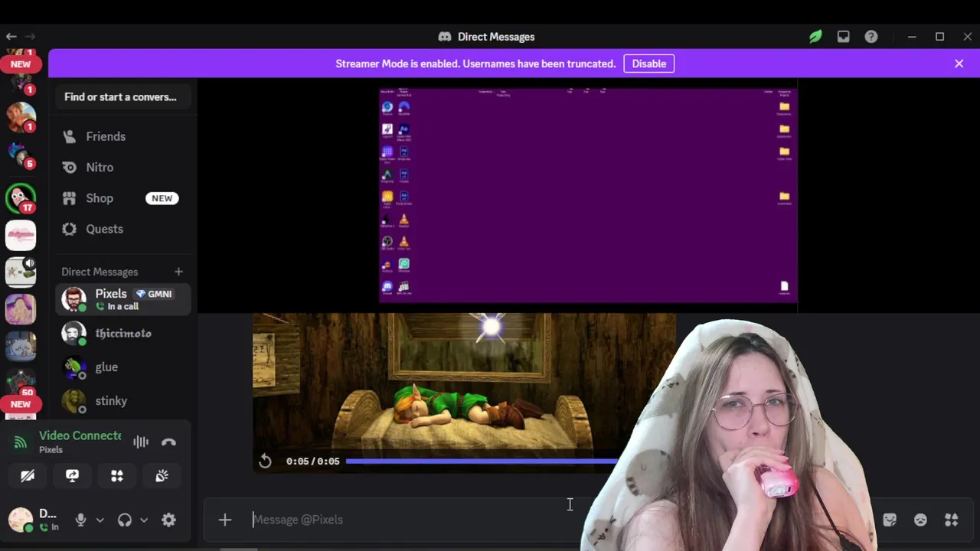The width and height of the screenshot is (980, 551).
Task: Replay the video clip
Action: [265, 461]
